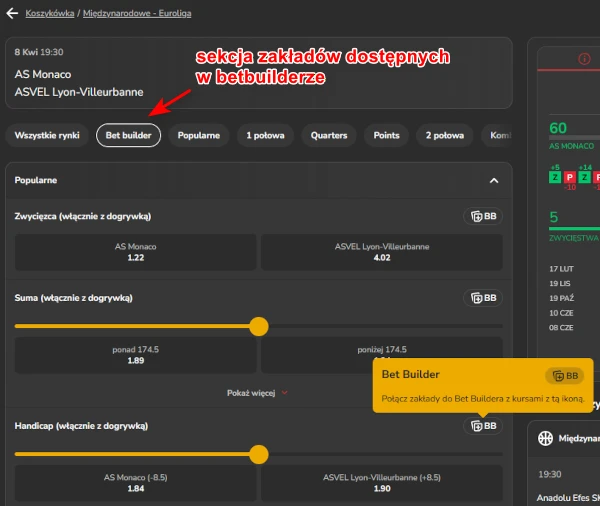Expand Pokaż więcej under Suma

coord(257,393)
